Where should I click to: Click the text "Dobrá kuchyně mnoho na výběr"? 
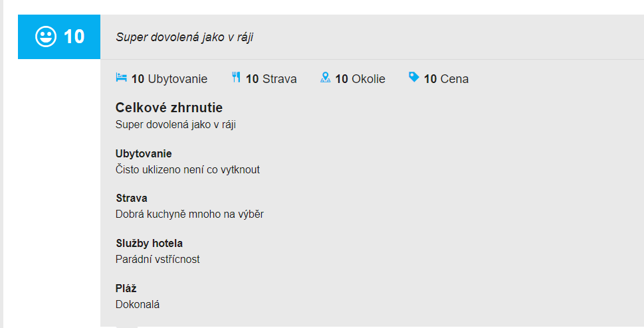189,214
